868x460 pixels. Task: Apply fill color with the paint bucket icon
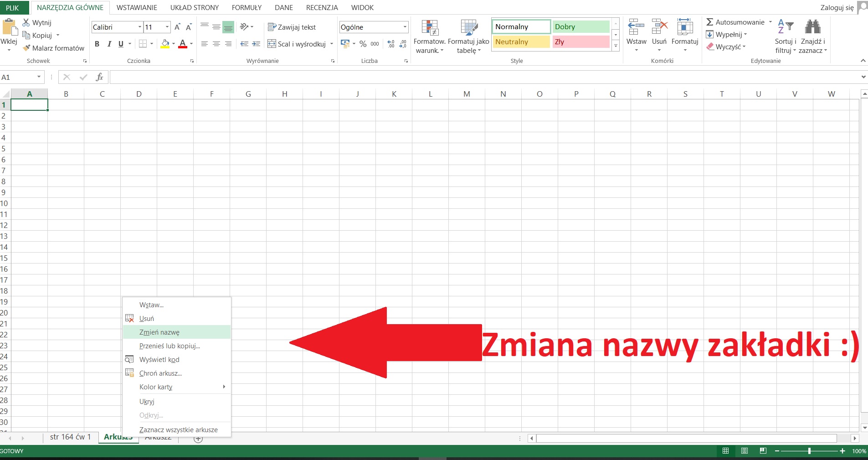[x=165, y=44]
